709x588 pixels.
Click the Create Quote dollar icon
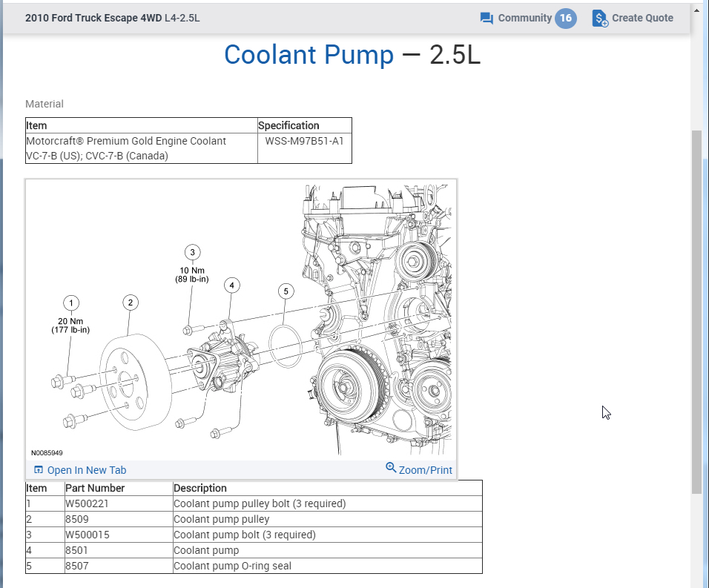pos(599,18)
